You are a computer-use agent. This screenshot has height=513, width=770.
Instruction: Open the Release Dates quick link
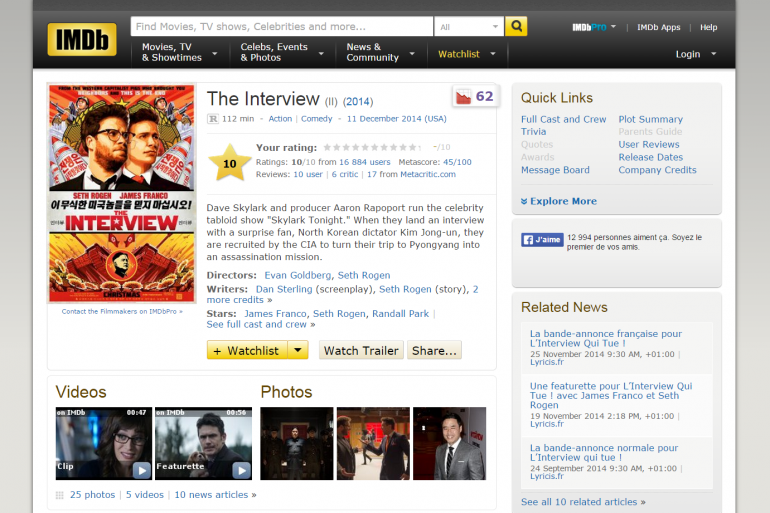[x=650, y=157]
